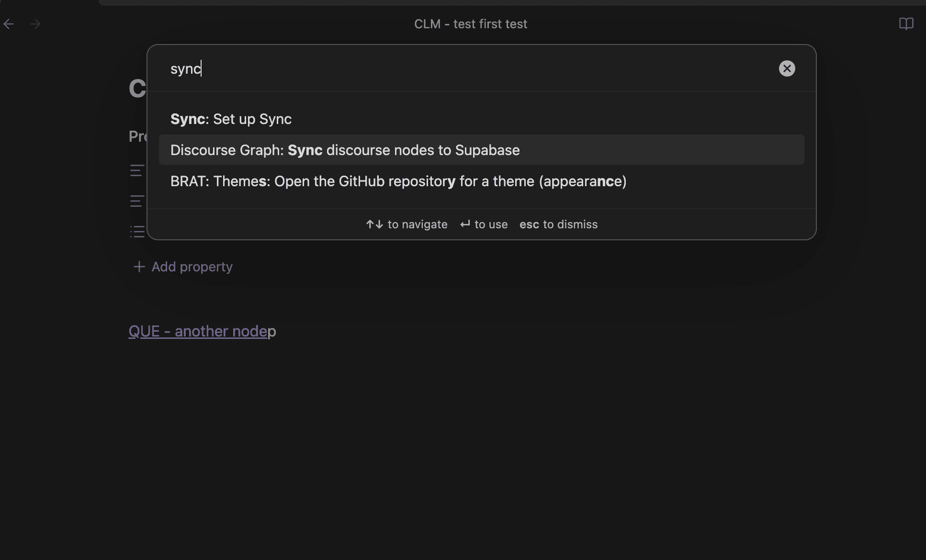Click the partially hidden note heading 'C'

point(137,89)
